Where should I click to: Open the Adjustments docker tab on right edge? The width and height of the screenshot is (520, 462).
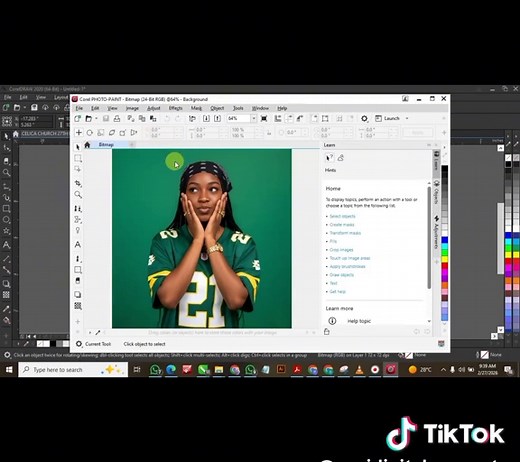[436, 232]
